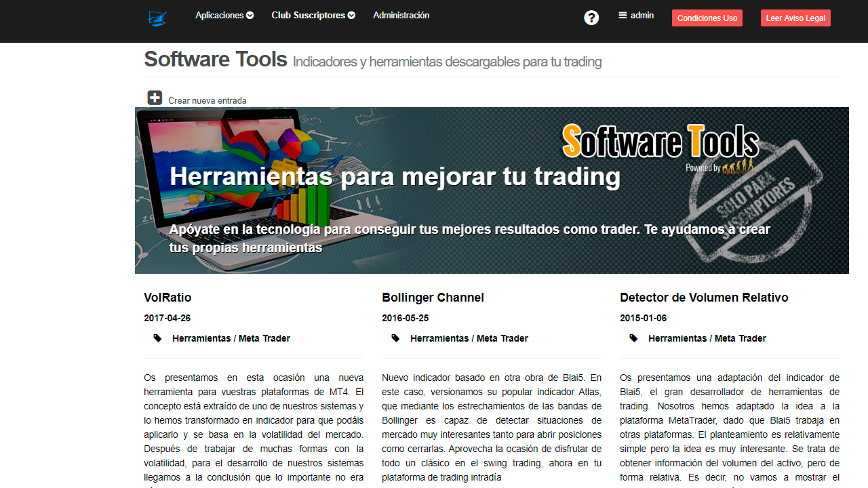Image resolution: width=868 pixels, height=488 pixels.
Task: Click the tag icon under VolRatio
Action: click(157, 338)
